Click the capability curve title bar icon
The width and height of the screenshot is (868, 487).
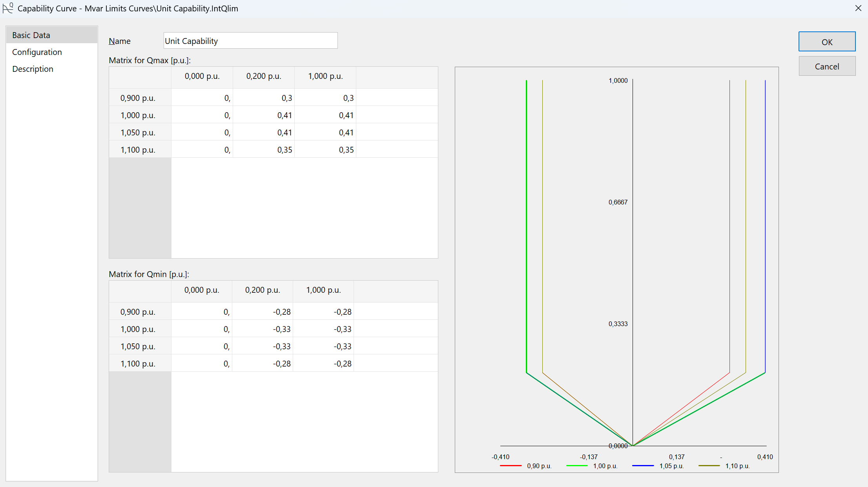[x=8, y=8]
